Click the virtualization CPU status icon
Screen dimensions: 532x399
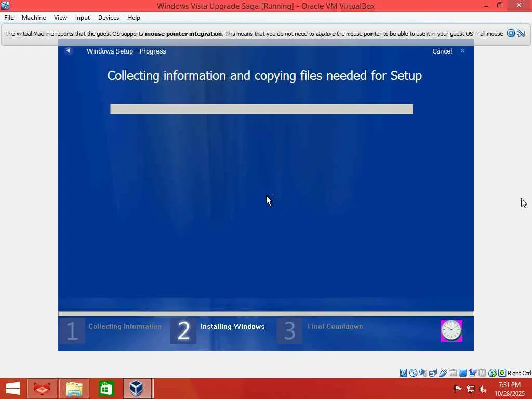(x=482, y=373)
